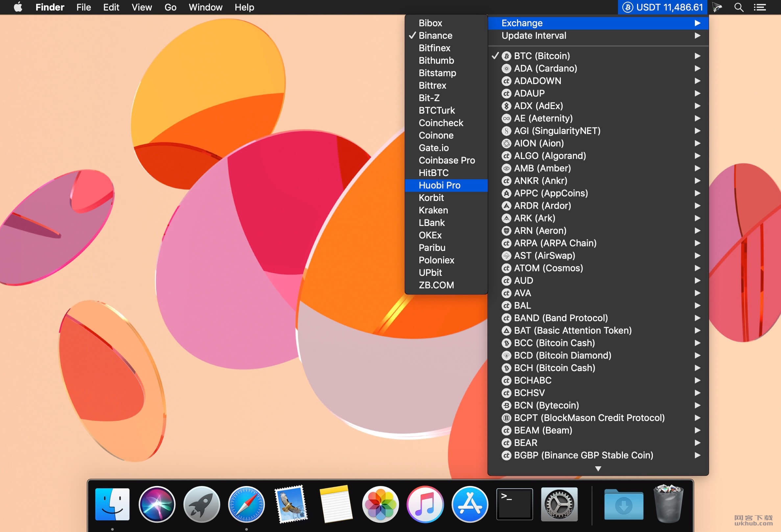Select Binance checked exchange
The height and width of the screenshot is (532, 781).
(446, 35)
